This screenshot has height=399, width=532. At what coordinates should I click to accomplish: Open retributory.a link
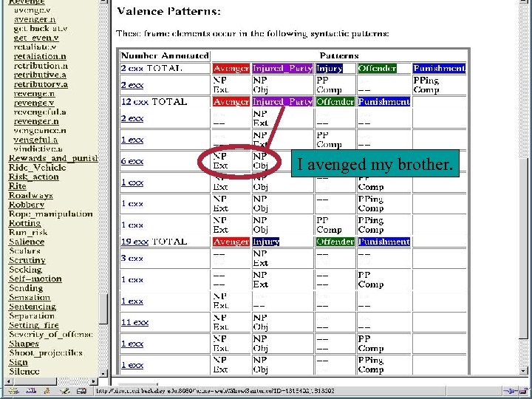[41, 84]
